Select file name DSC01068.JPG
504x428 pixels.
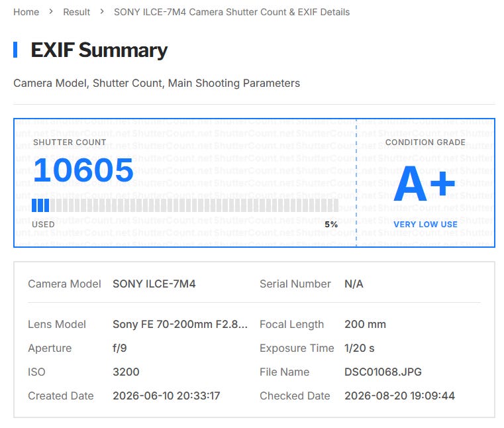click(383, 372)
